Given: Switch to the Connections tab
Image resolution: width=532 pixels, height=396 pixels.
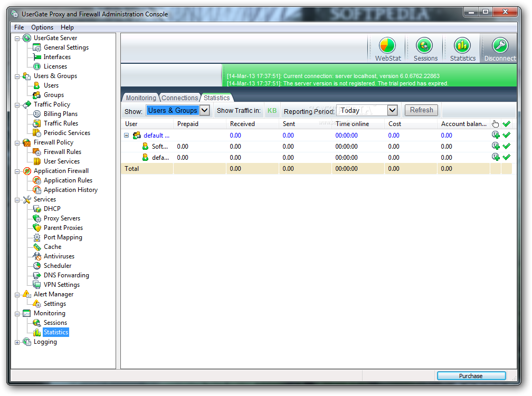Looking at the screenshot, I should (x=179, y=98).
